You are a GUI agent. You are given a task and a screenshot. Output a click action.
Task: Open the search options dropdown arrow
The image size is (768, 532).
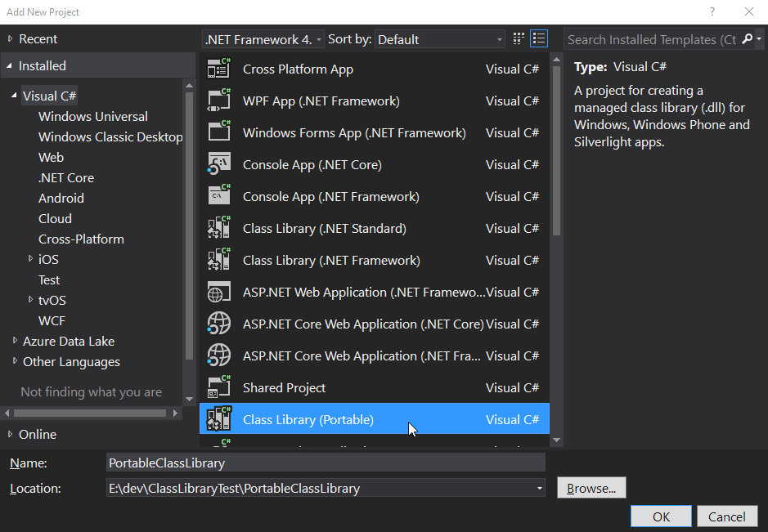click(x=759, y=39)
